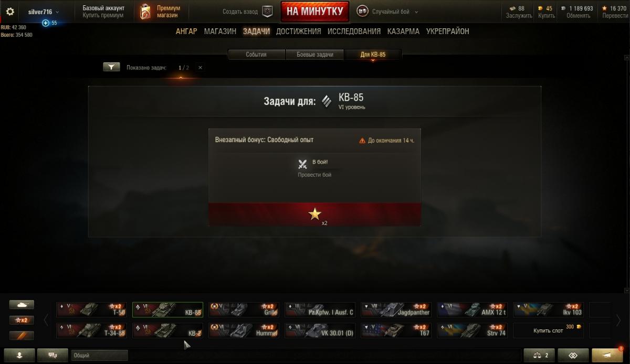Screen dimensions: 630x364
Task: Open the chat channels icon
Action: pyautogui.click(x=52, y=355)
